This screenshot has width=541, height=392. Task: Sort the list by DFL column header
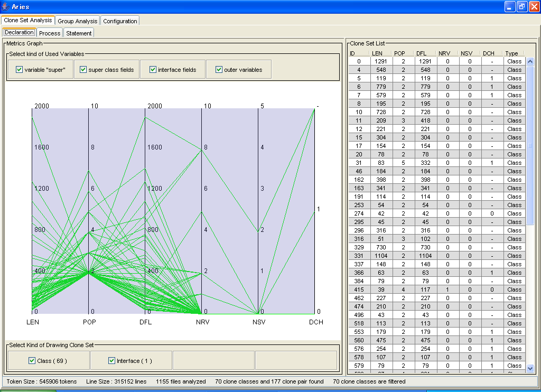(x=421, y=53)
